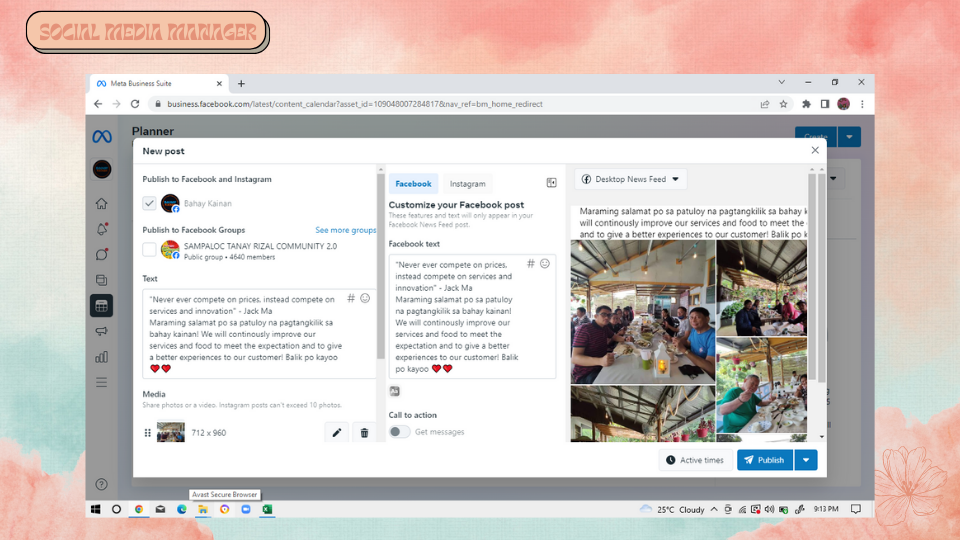
Task: Check SAMPALOC TANAY RIZAL COMMUNITY 2.0 group
Action: [x=149, y=249]
